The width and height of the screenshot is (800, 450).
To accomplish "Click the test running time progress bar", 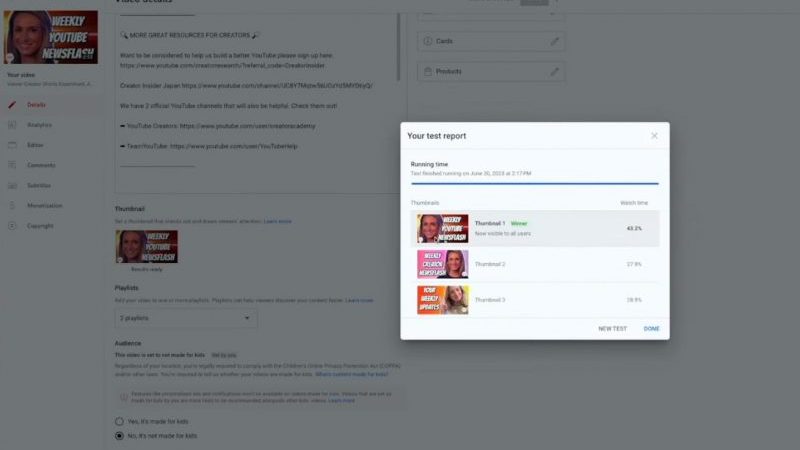I will point(535,183).
